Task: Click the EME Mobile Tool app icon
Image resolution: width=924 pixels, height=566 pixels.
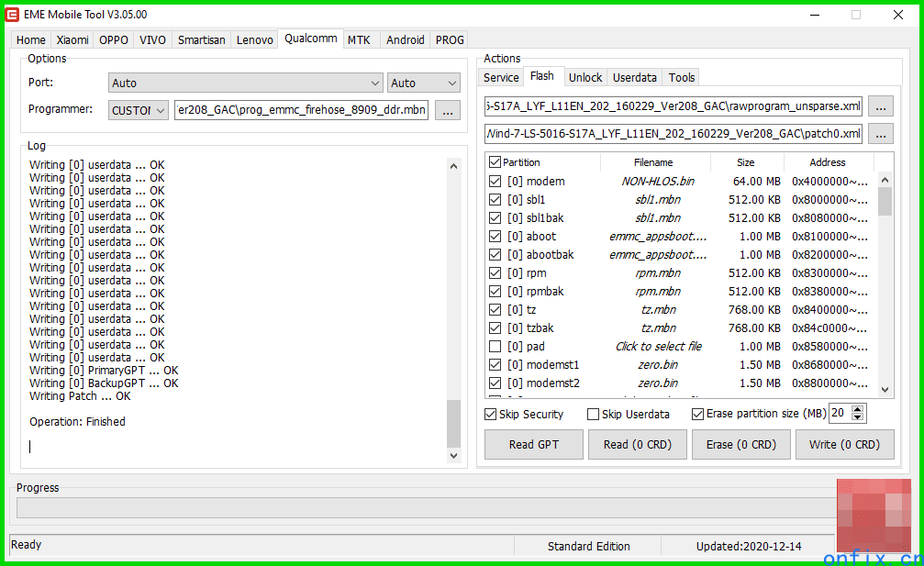Action: point(12,14)
